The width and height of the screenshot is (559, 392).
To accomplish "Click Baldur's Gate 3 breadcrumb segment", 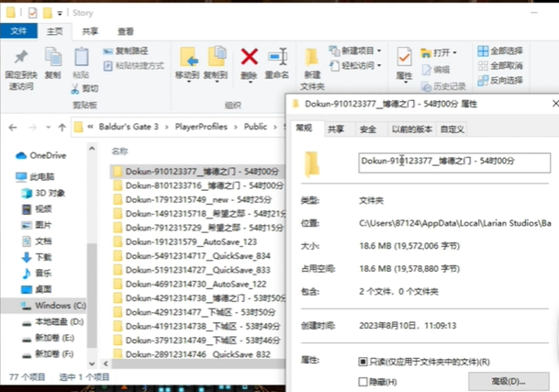I will 129,127.
